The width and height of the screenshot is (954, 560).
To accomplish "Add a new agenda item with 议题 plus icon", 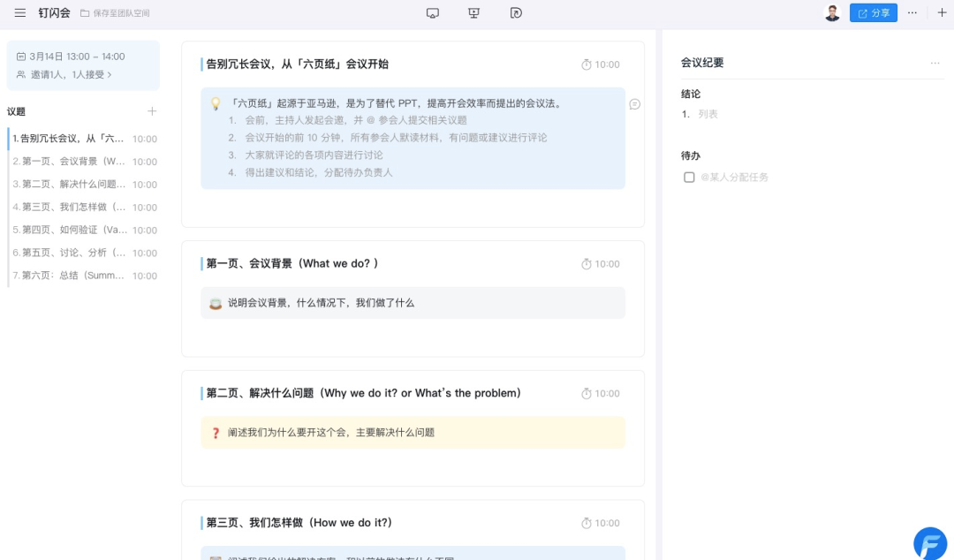I will (152, 111).
